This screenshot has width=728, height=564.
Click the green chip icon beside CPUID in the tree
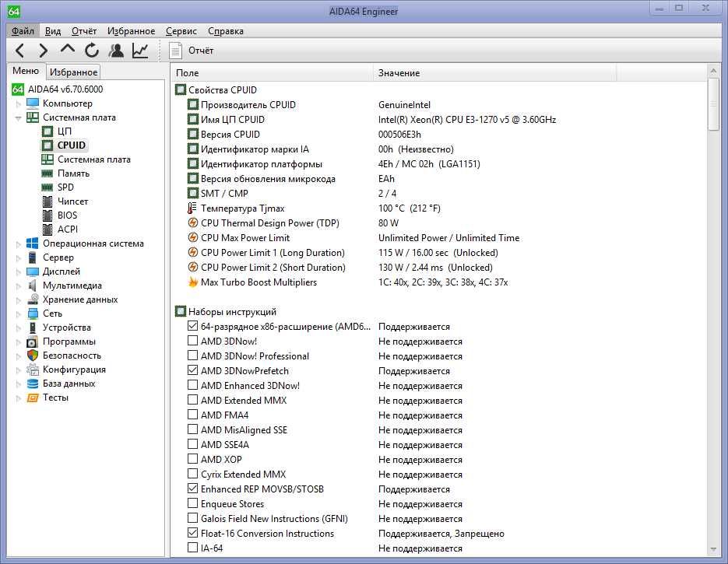click(x=47, y=145)
